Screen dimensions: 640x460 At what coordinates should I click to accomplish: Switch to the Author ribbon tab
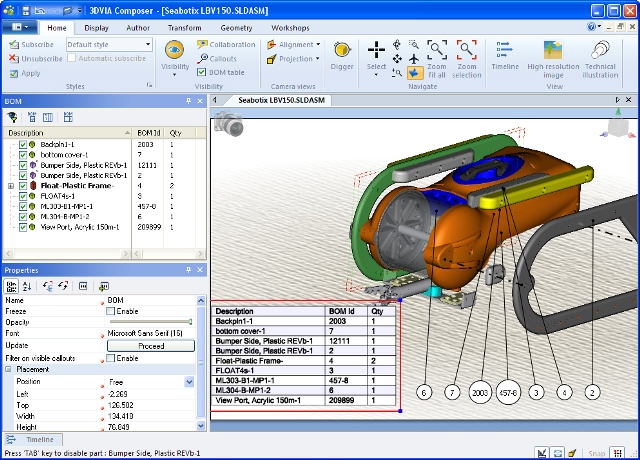138,28
